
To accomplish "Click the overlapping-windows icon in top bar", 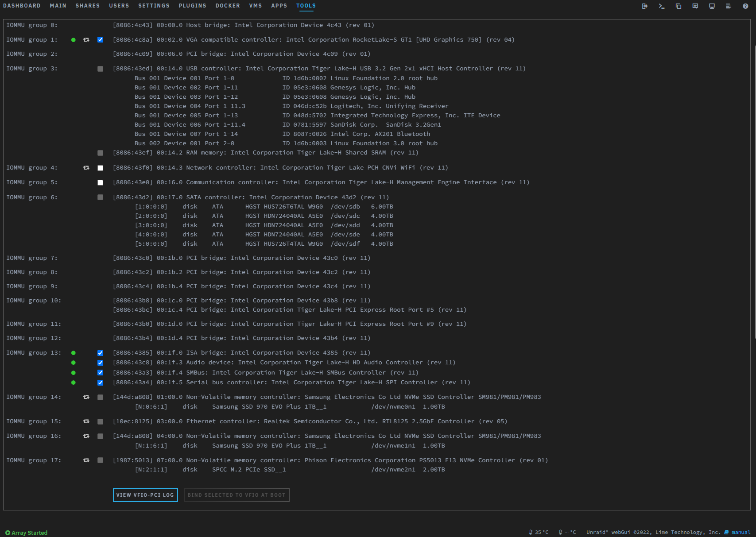I will tap(678, 6).
